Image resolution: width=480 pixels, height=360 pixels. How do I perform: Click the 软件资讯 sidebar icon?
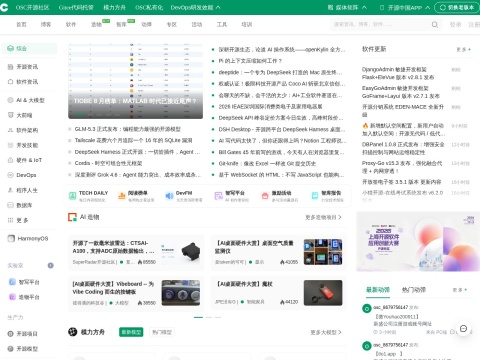click(x=10, y=82)
